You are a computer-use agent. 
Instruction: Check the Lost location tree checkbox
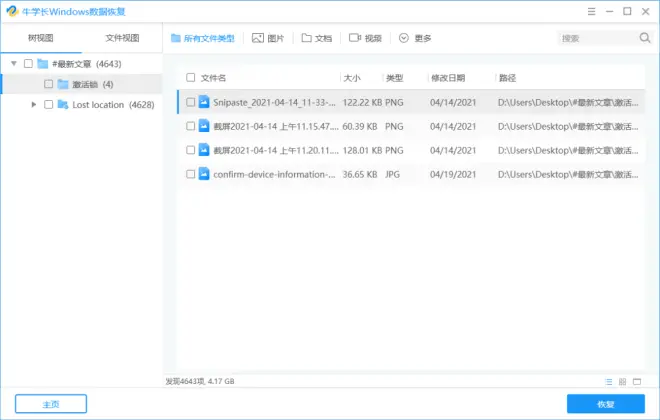(48, 104)
